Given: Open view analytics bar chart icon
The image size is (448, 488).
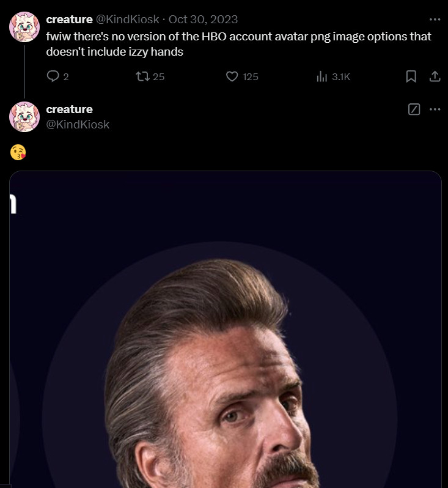Looking at the screenshot, I should pyautogui.click(x=322, y=76).
